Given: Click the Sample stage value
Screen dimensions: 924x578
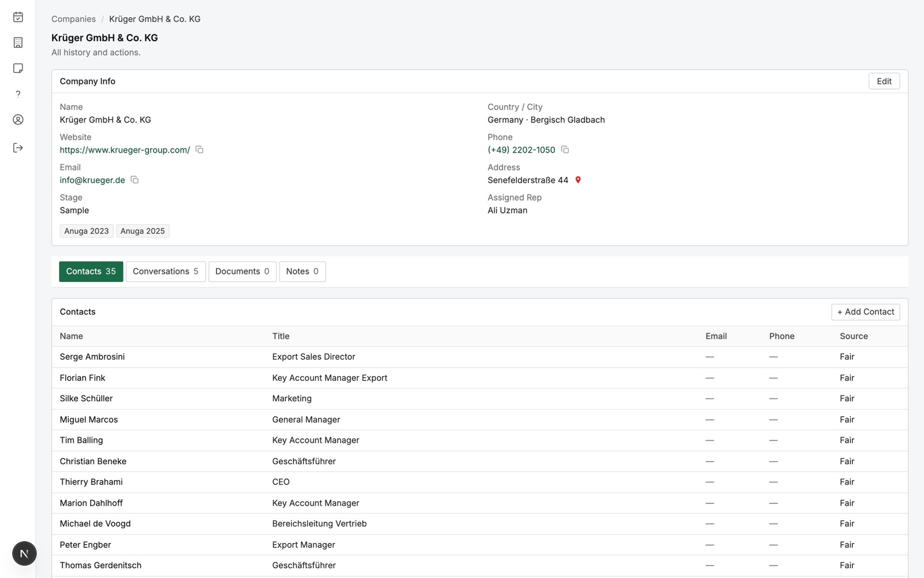Looking at the screenshot, I should tap(74, 210).
